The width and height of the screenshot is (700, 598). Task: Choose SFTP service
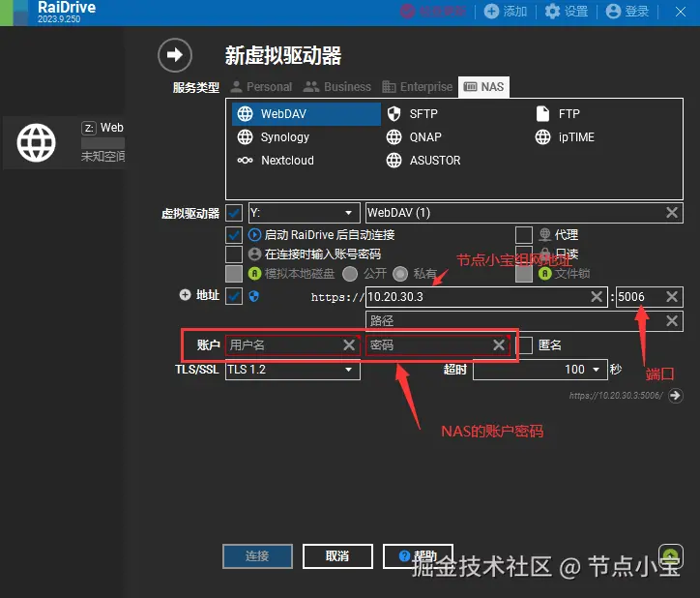412,113
